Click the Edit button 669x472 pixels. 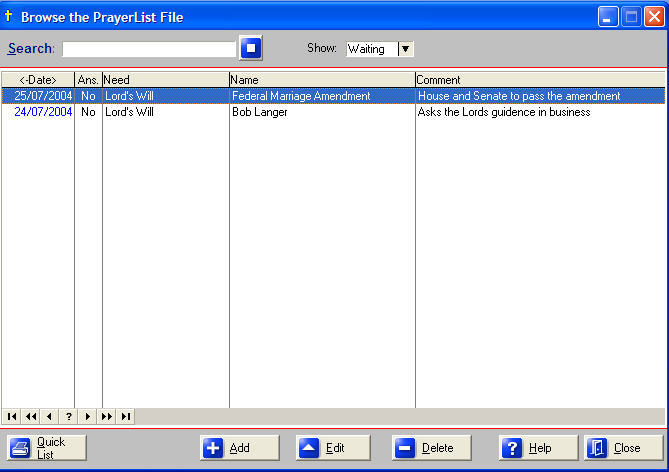333,448
